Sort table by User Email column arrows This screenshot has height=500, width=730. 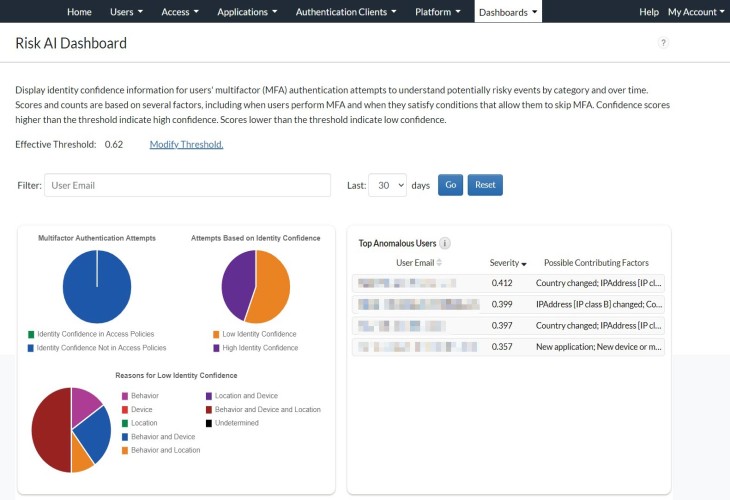click(441, 263)
